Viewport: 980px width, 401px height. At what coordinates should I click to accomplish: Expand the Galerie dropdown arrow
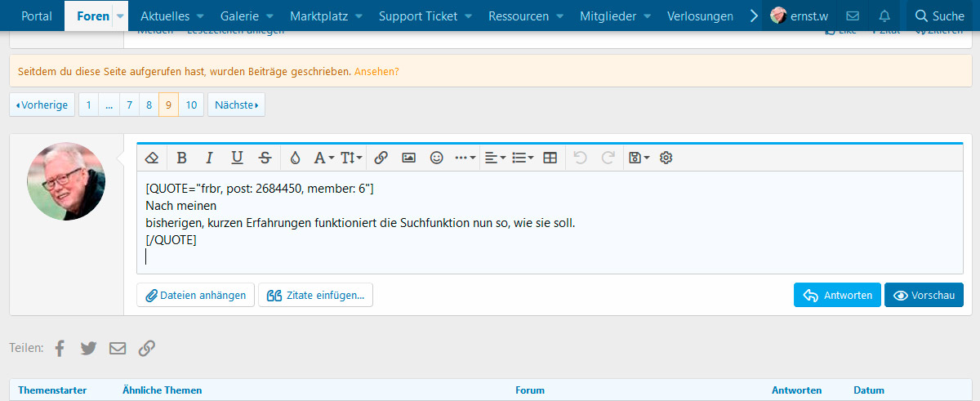(x=269, y=16)
